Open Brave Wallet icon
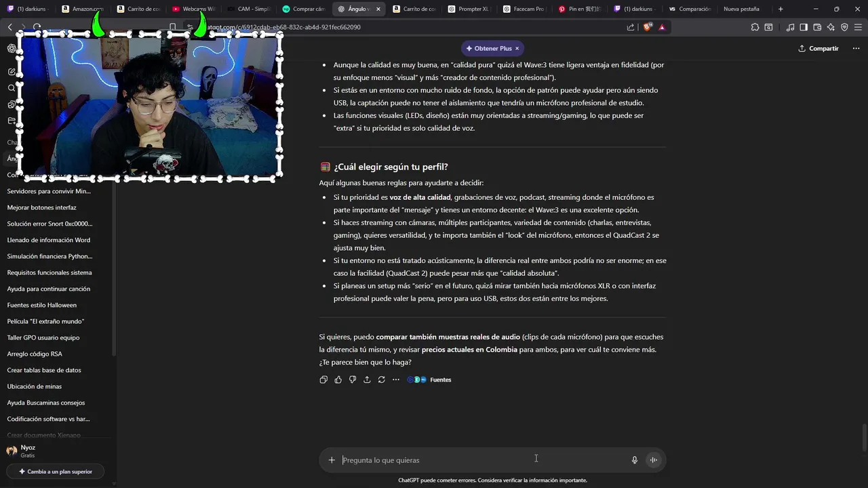The height and width of the screenshot is (488, 868). point(817,27)
